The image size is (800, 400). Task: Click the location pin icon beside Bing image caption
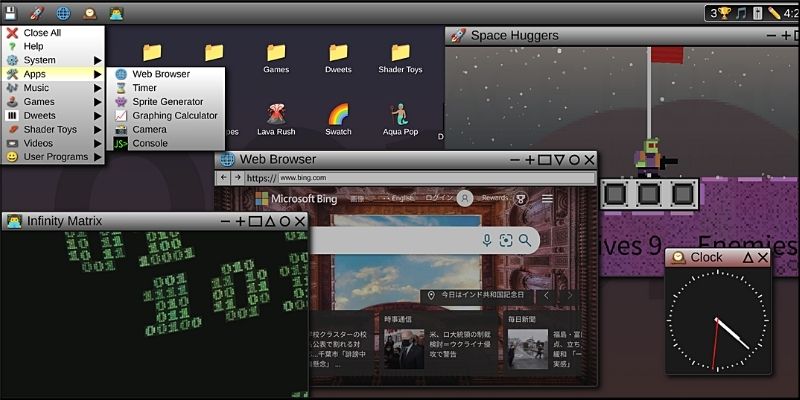(x=431, y=295)
